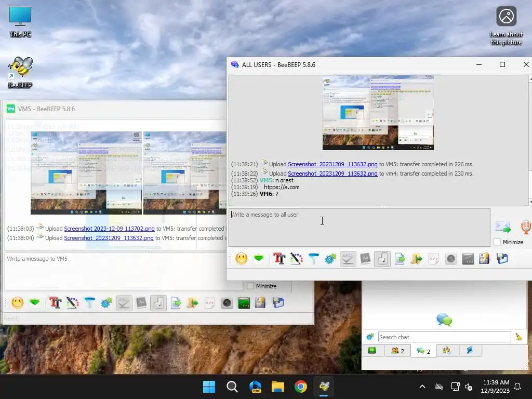Click the https://a.com message text
The height and width of the screenshot is (399, 532).
(282, 187)
